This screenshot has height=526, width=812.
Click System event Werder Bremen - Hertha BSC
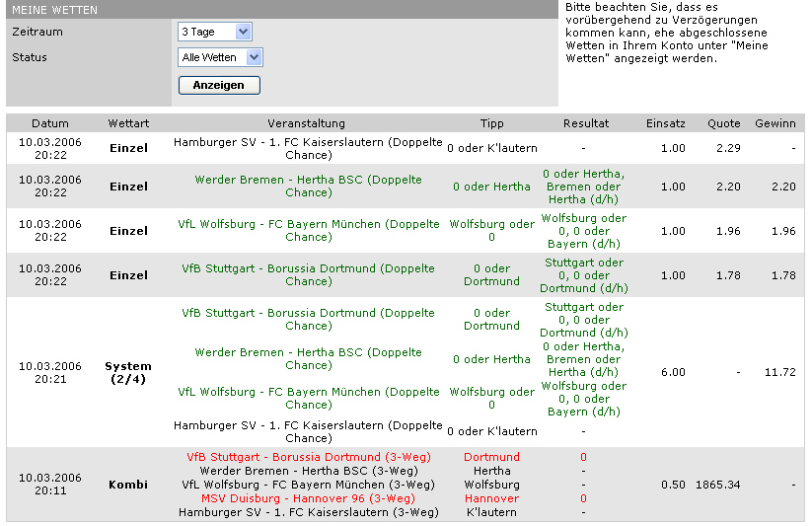[308, 358]
